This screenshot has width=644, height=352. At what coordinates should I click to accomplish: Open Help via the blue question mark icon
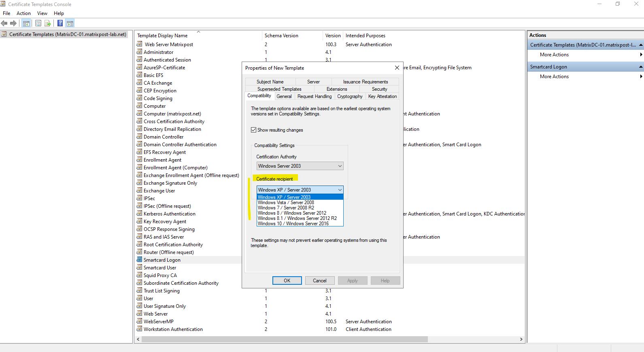(60, 23)
